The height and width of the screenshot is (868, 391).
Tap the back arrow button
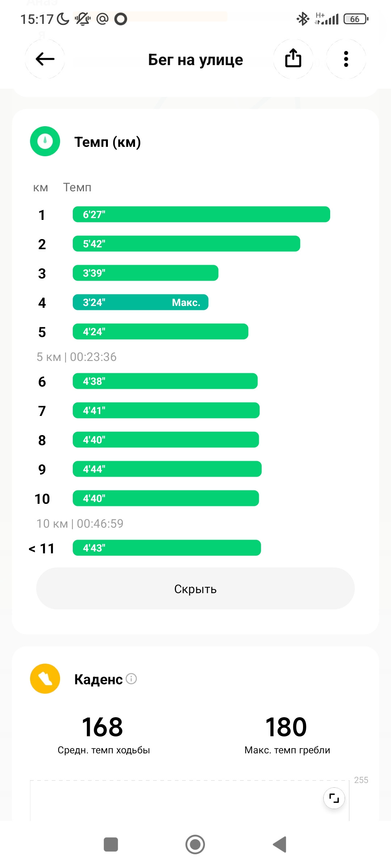click(x=45, y=59)
